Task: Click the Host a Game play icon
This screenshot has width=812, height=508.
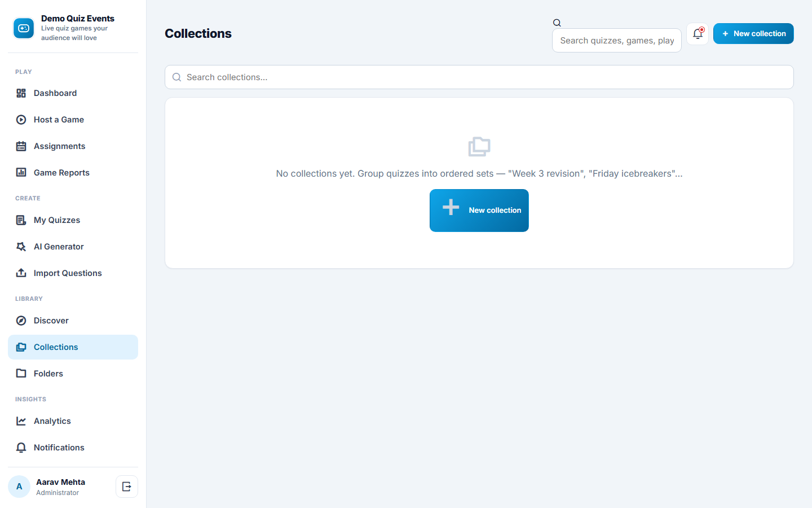Action: click(21, 120)
